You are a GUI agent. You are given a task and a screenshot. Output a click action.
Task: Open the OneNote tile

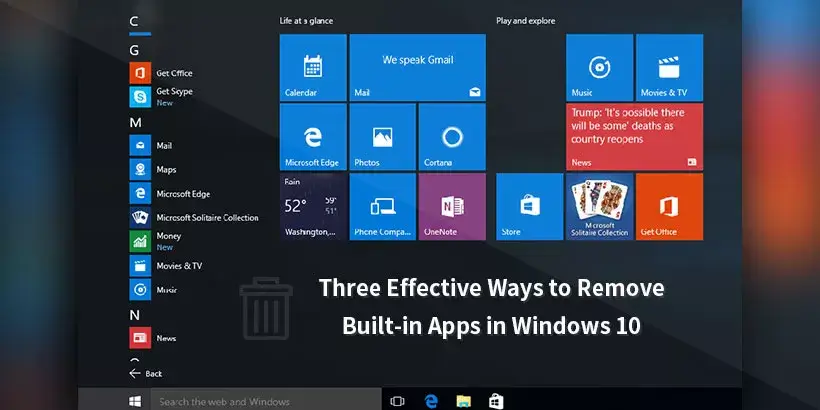point(452,207)
